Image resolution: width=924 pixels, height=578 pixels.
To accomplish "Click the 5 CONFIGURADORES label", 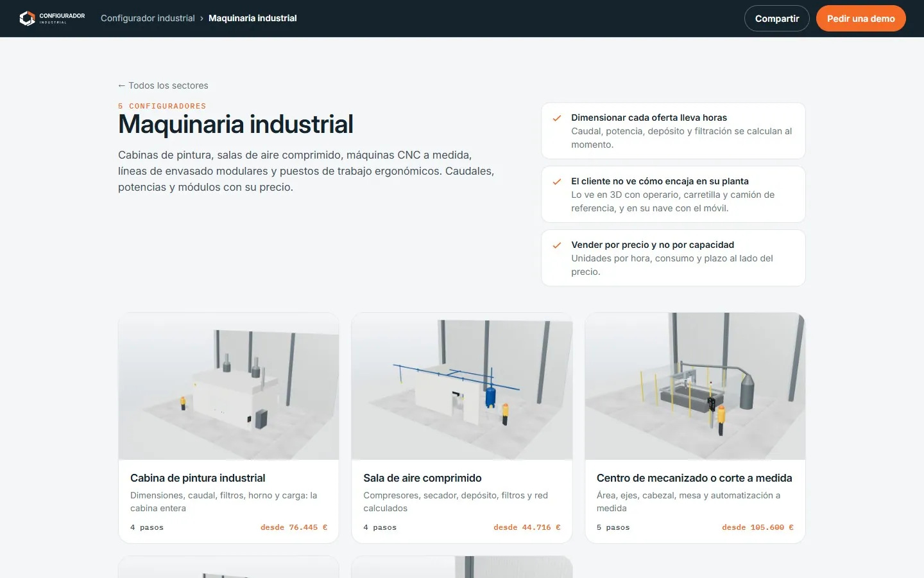I will [x=162, y=106].
